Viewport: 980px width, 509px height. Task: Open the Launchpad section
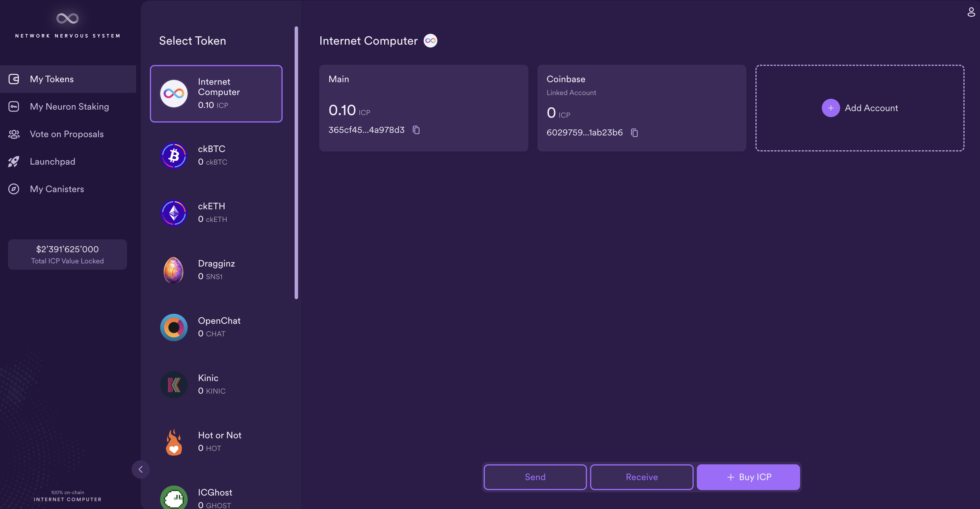click(x=52, y=161)
